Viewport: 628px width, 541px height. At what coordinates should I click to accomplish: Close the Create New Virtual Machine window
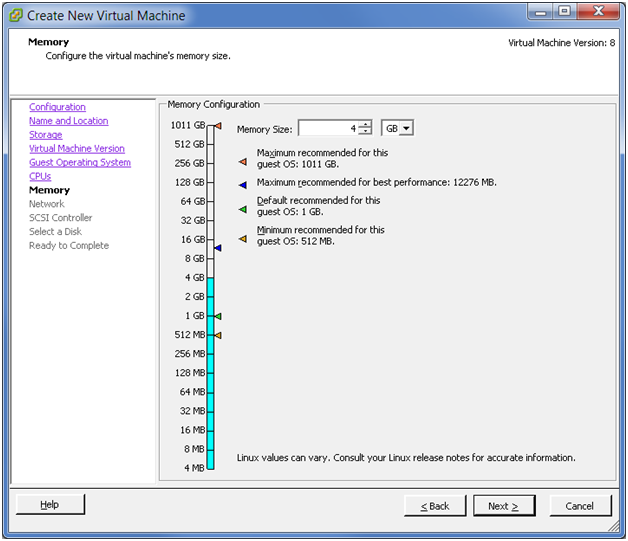point(598,12)
